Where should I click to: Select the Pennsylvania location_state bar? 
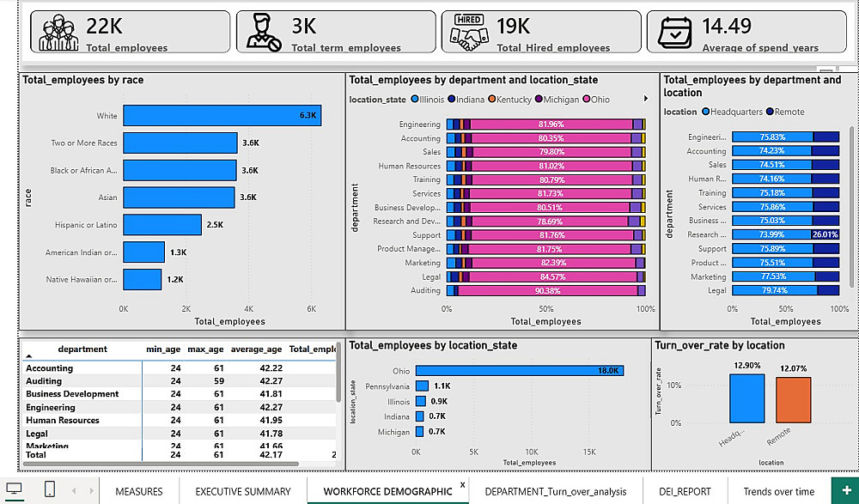[422, 386]
